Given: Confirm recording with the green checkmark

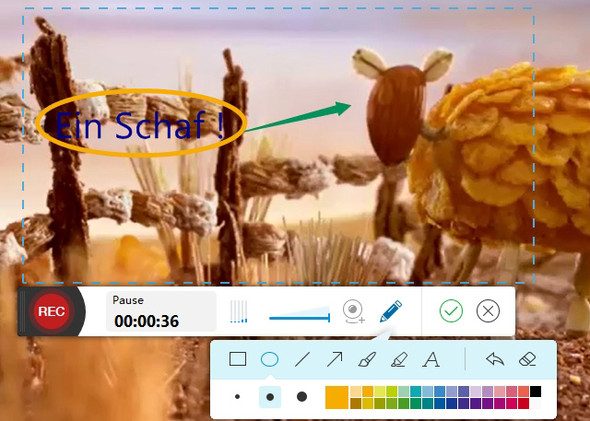Looking at the screenshot, I should click(451, 311).
